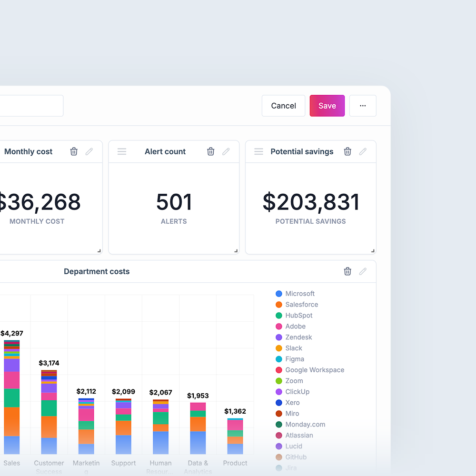The height and width of the screenshot is (476, 476).
Task: Click the Marketing stacked bar
Action: (86, 426)
